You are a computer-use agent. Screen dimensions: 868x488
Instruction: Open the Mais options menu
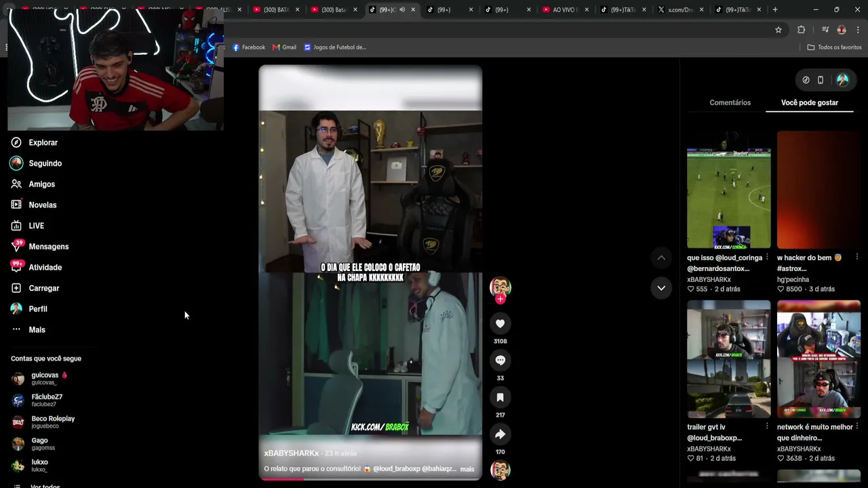point(28,330)
